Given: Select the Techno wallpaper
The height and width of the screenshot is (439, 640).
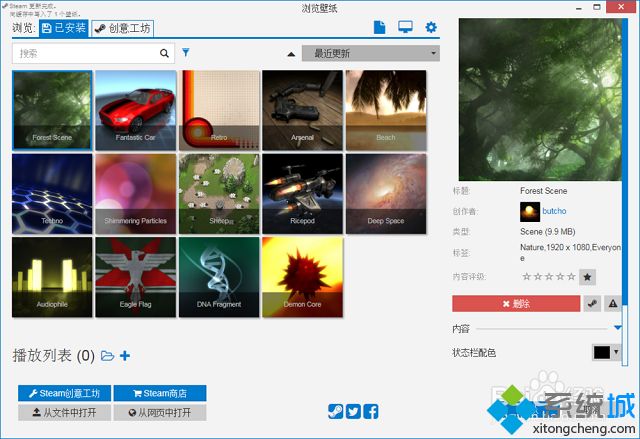Looking at the screenshot, I should point(52,194).
